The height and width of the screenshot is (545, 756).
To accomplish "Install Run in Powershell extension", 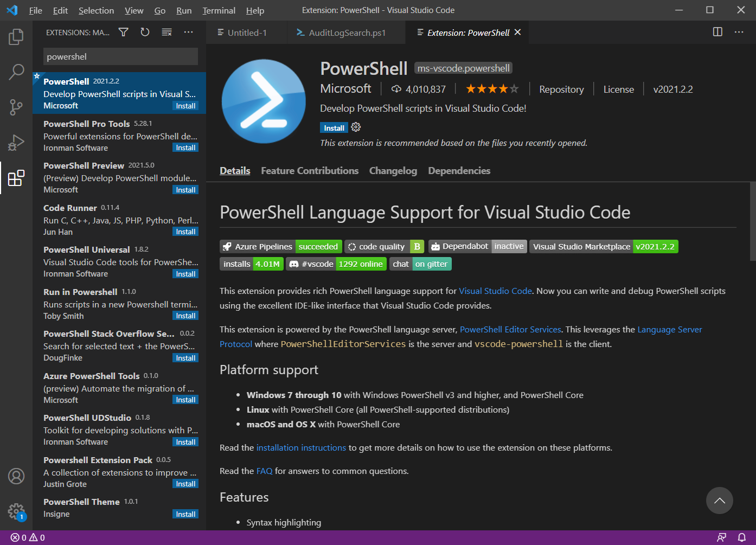I will [185, 316].
